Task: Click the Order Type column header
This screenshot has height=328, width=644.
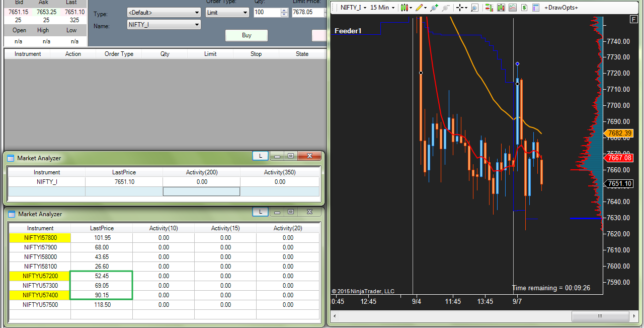Action: [x=119, y=54]
